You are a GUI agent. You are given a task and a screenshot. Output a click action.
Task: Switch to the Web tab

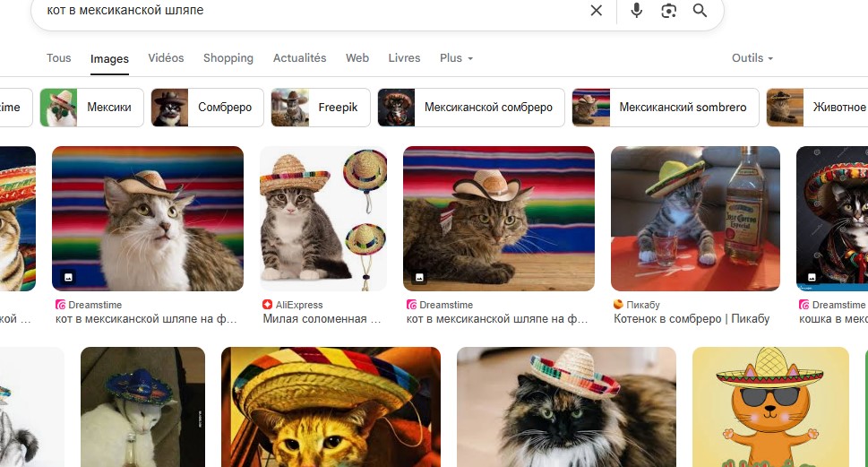tap(357, 58)
